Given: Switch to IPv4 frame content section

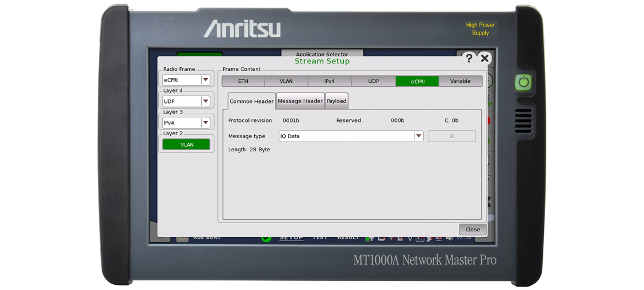Looking at the screenshot, I should click(x=329, y=82).
